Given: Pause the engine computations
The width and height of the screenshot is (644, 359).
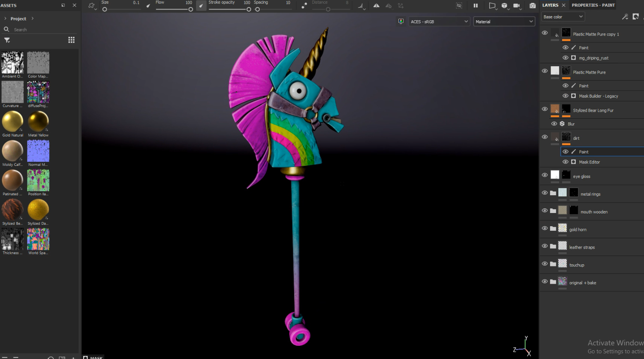Looking at the screenshot, I should click(475, 5).
